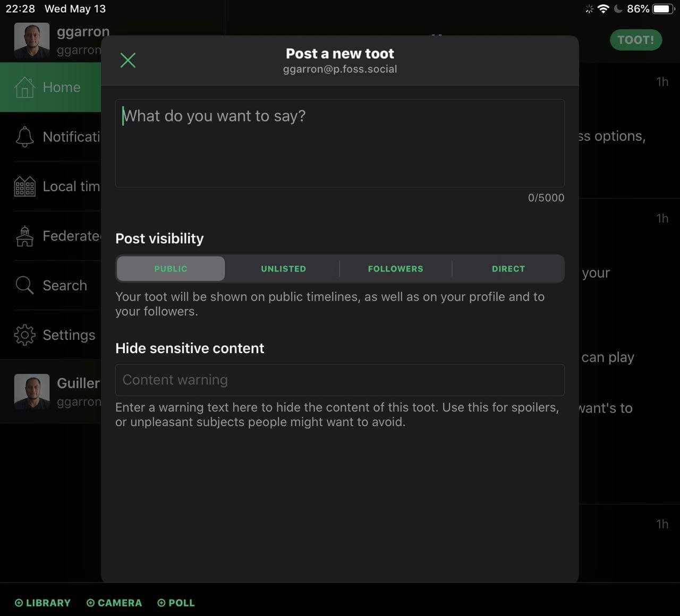The width and height of the screenshot is (680, 616).
Task: Add media from LIBRARY
Action: (x=42, y=603)
